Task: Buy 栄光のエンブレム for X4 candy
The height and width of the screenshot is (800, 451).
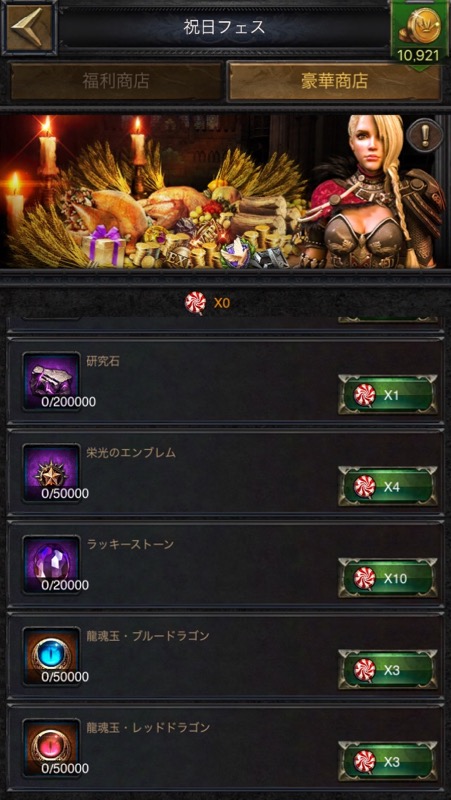Action: [x=388, y=486]
